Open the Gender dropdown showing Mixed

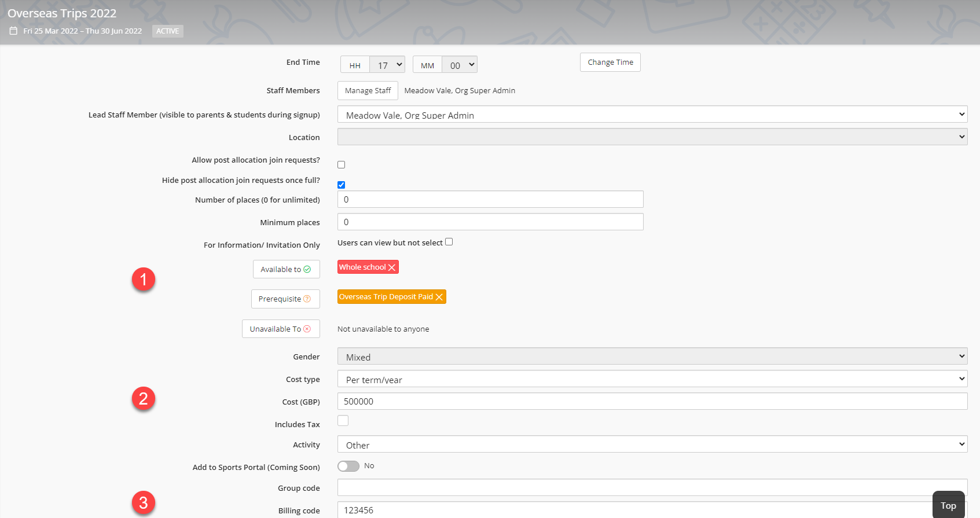pyautogui.click(x=652, y=356)
